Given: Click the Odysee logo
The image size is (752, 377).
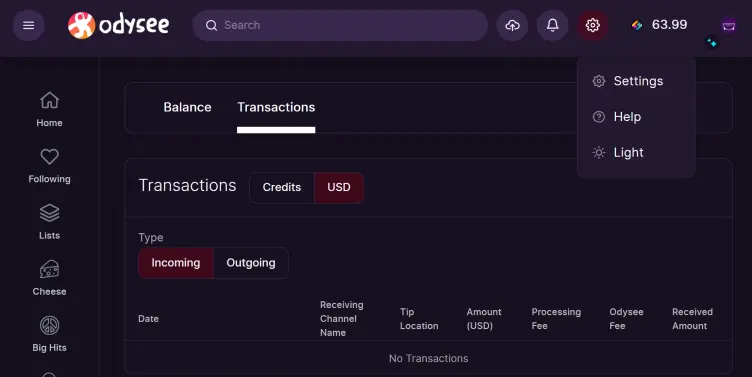Looking at the screenshot, I should (118, 25).
